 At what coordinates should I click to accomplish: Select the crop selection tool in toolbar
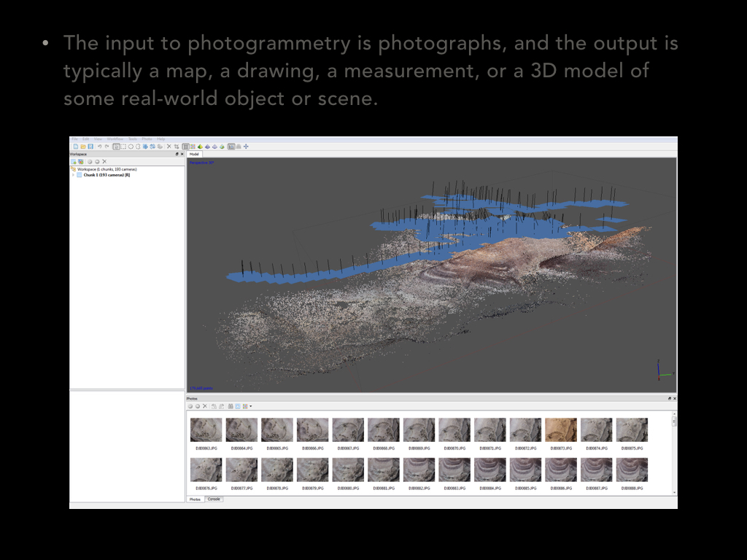[177, 147]
